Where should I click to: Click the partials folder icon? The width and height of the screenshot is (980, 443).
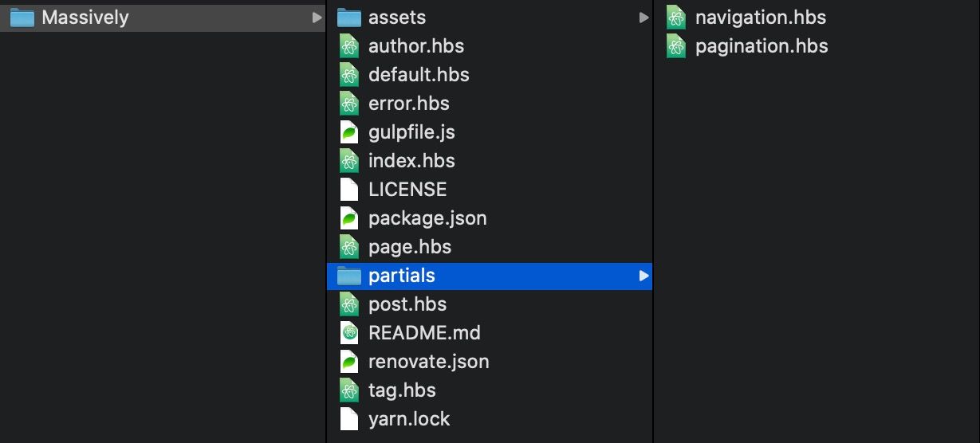348,276
